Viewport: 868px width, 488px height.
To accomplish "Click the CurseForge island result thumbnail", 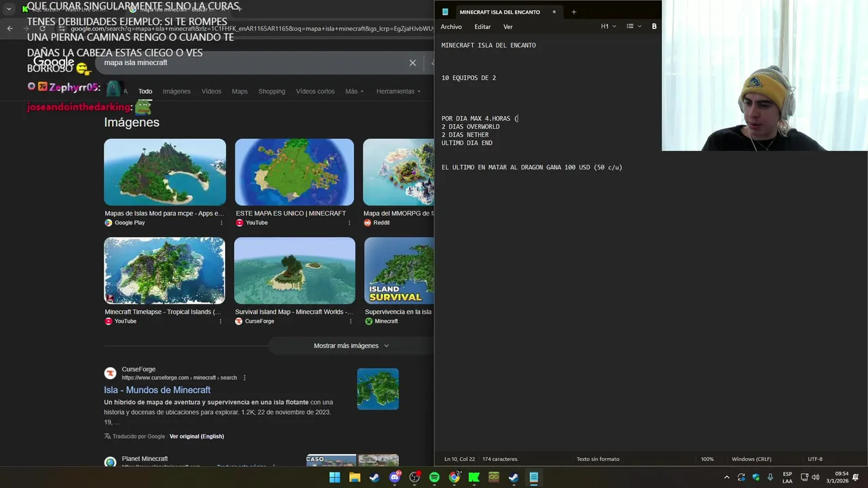I will point(378,389).
